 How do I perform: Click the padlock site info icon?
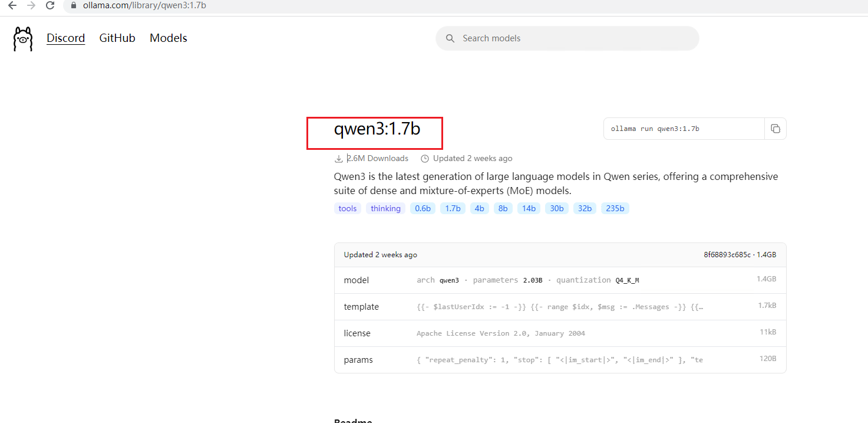(74, 5)
